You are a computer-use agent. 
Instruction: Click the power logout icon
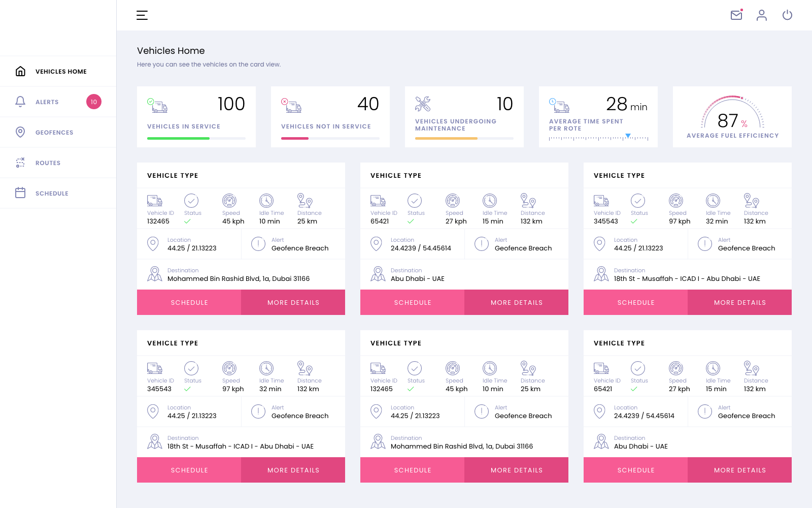pyautogui.click(x=787, y=15)
